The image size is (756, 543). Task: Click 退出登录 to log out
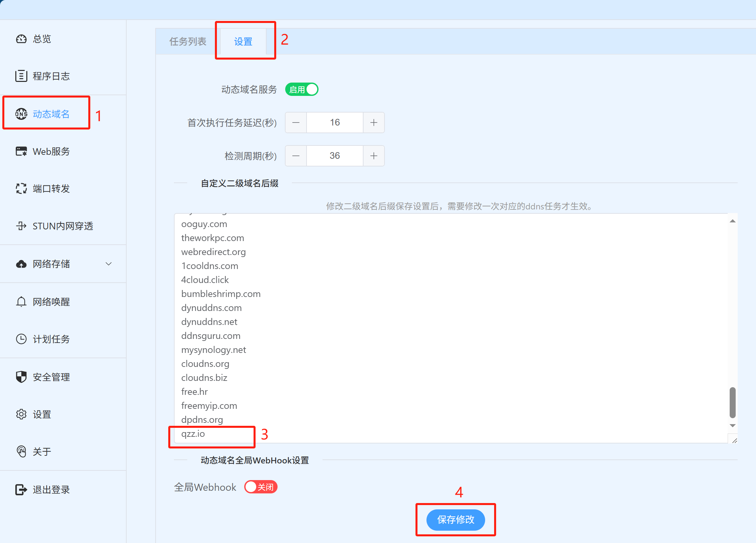pyautogui.click(x=51, y=489)
